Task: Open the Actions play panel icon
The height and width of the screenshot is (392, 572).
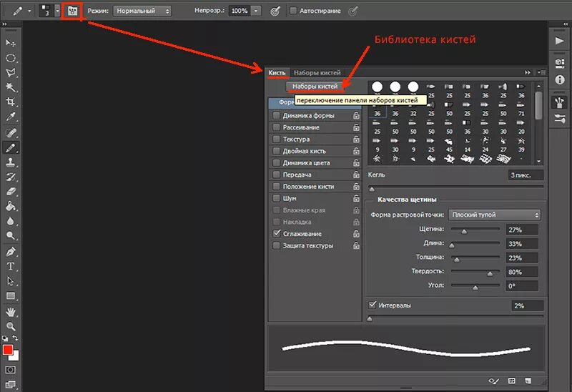Action: pyautogui.click(x=559, y=41)
